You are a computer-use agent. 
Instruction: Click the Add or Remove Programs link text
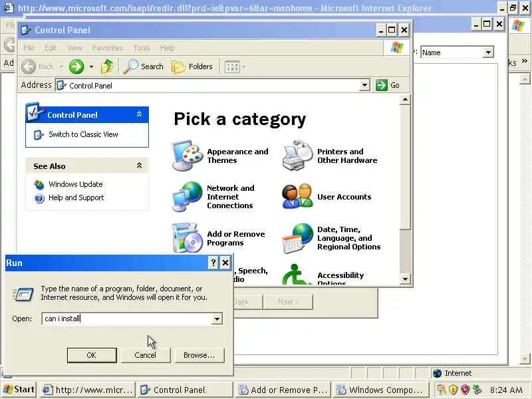(x=236, y=238)
